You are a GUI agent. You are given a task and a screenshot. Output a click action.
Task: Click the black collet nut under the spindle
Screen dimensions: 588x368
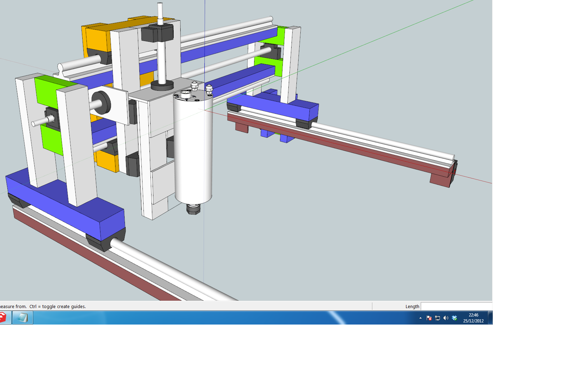tap(193, 209)
